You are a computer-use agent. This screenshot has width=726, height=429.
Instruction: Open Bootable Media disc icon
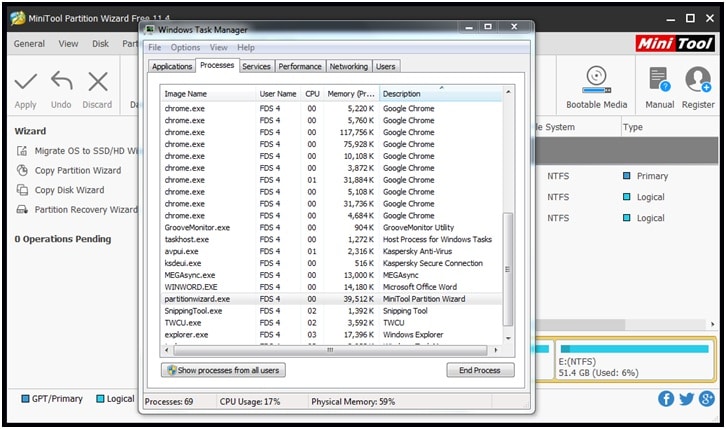coord(596,79)
